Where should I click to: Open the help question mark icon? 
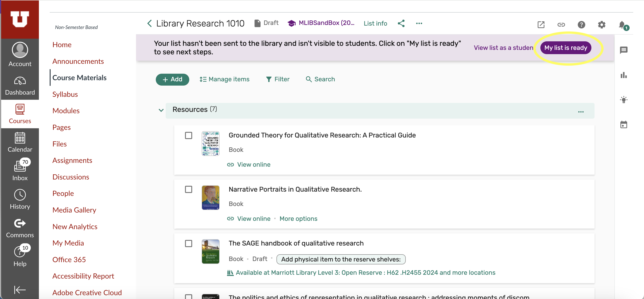click(581, 24)
